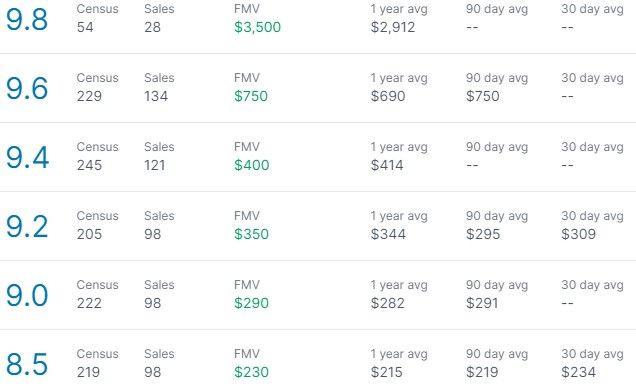This screenshot has height=391, width=636.
Task: Click the Census count 54
Action: (85, 27)
